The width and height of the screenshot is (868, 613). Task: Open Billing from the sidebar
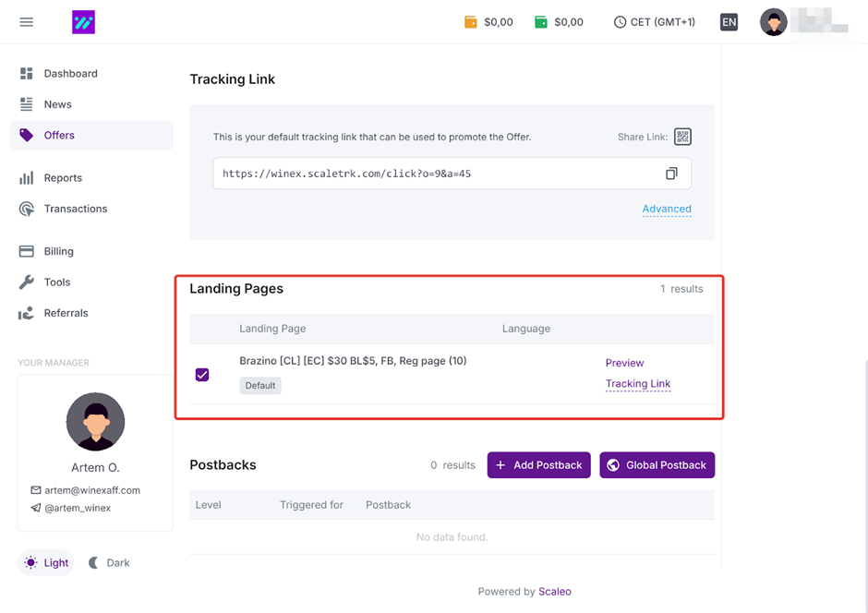click(x=58, y=251)
